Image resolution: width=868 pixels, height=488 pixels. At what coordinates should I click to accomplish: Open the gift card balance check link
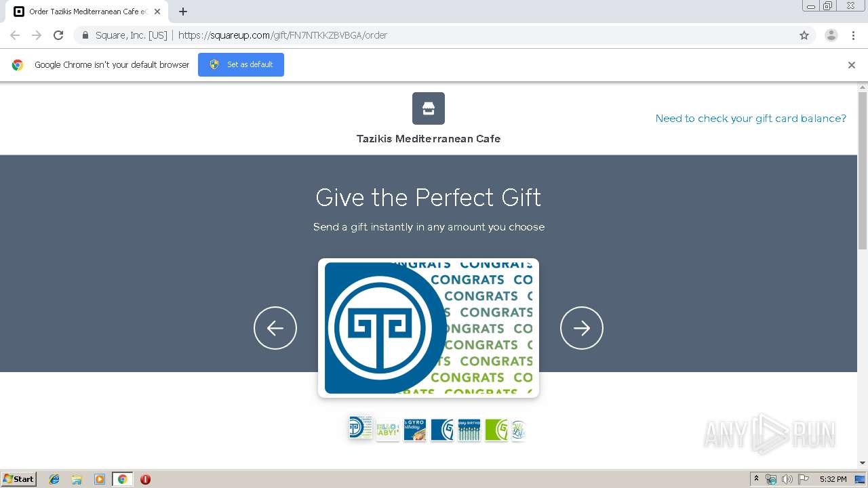coord(751,119)
